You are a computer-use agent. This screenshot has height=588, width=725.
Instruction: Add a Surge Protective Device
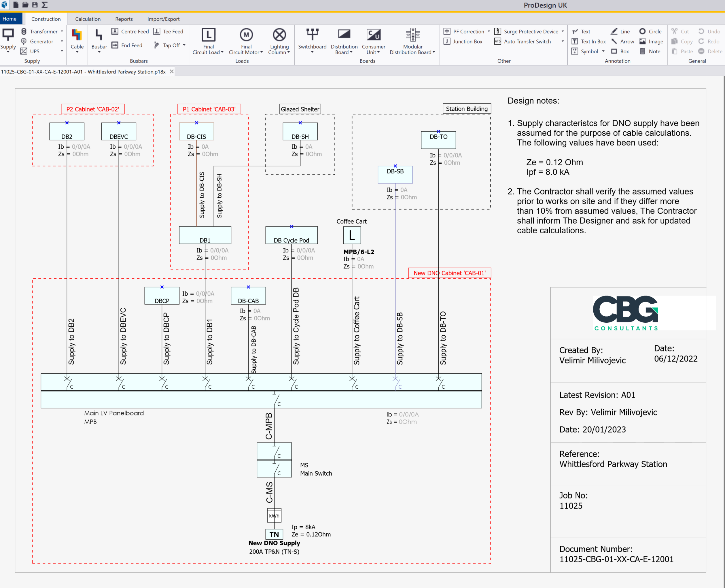point(526,31)
